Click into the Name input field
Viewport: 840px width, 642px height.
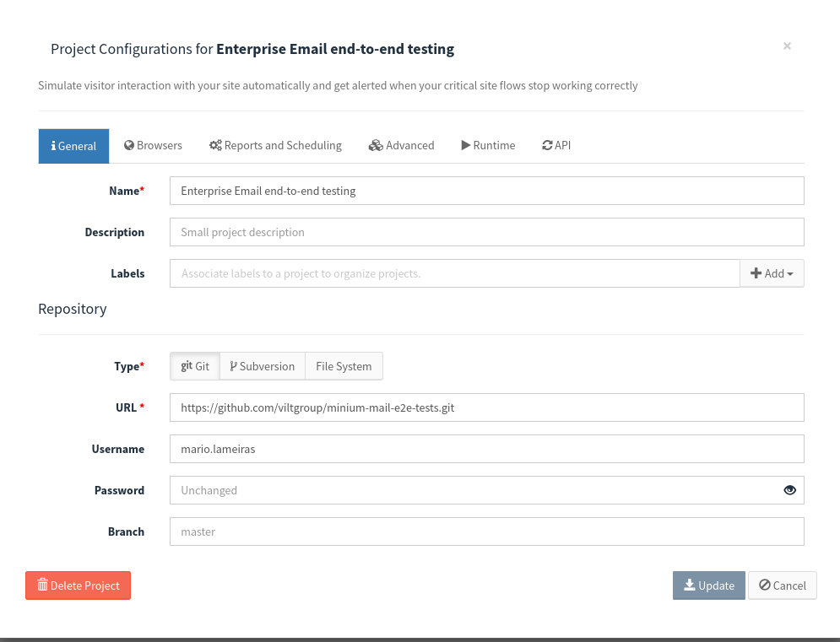pos(486,191)
